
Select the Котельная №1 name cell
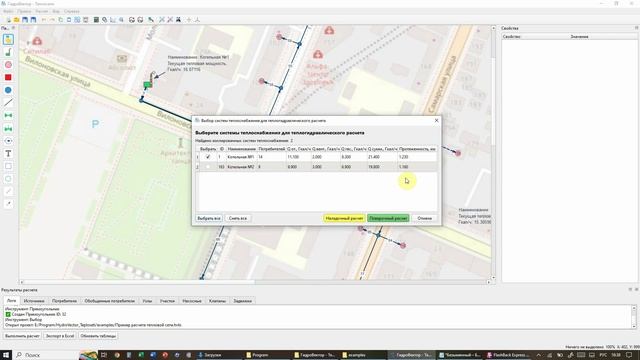pyautogui.click(x=241, y=157)
